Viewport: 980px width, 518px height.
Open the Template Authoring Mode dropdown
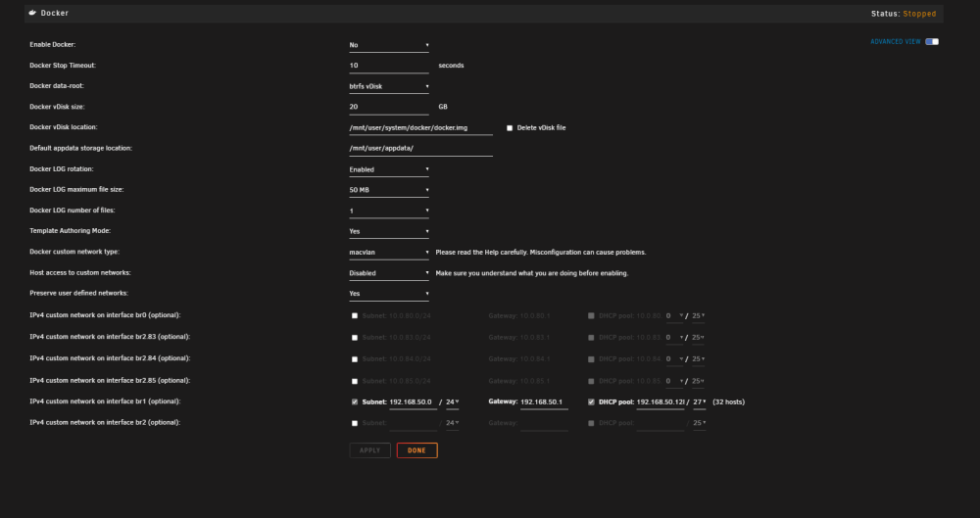coord(389,231)
